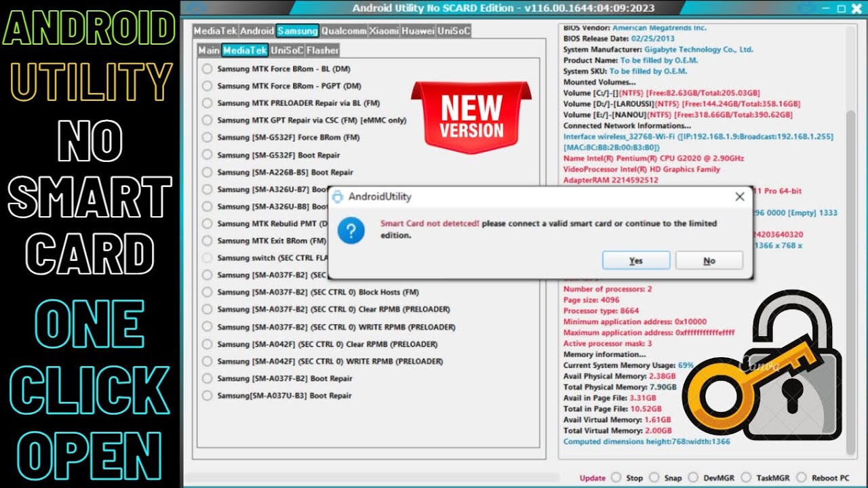Screen dimensions: 868x488
Task: Click the No button in dialog
Action: tap(709, 261)
